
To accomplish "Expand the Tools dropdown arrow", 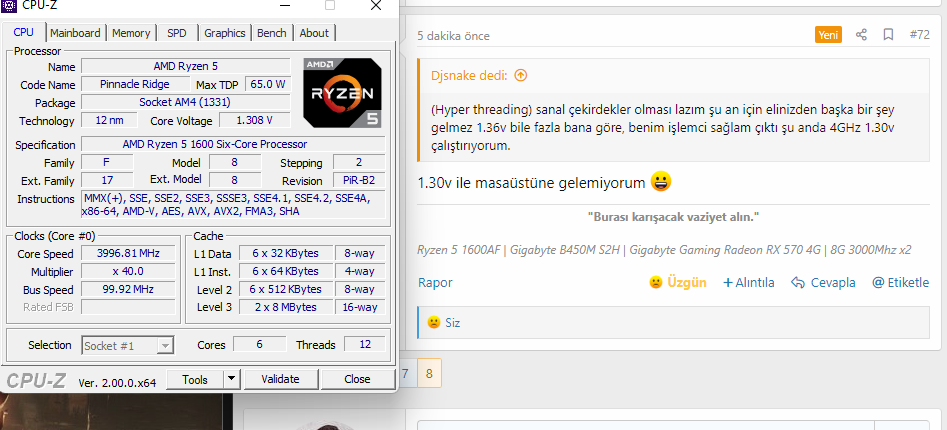I will pos(232,379).
